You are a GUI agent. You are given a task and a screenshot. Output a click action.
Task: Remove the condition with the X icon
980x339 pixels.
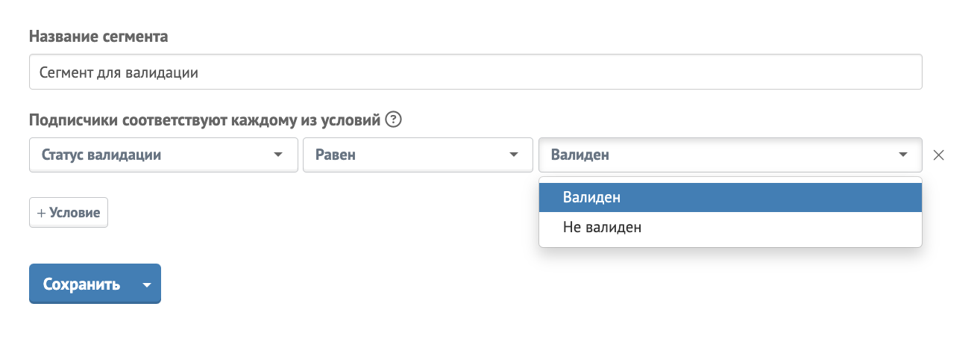tap(939, 155)
